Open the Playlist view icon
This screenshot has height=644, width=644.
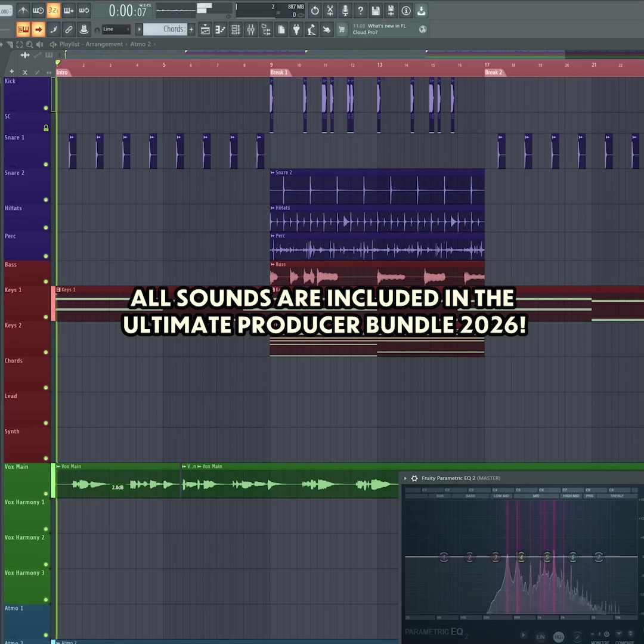[205, 29]
